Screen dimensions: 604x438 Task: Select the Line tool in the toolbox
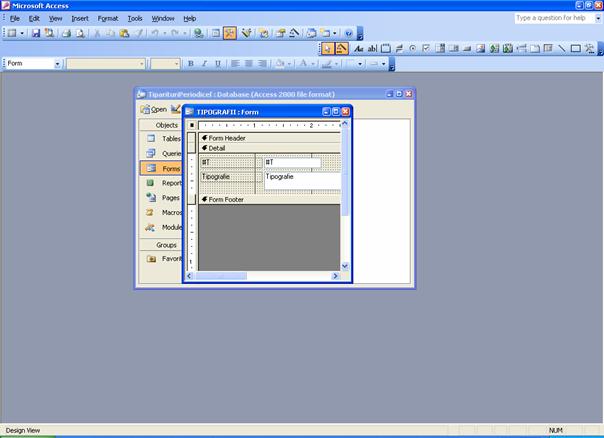[562, 48]
